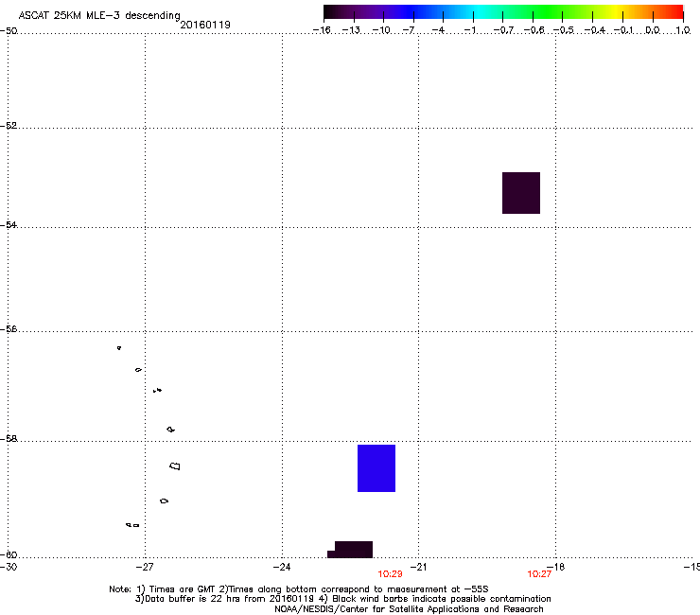Click the largest island outline near -58.5 latitude
This screenshot has width=700, height=615.
pyautogui.click(x=175, y=466)
